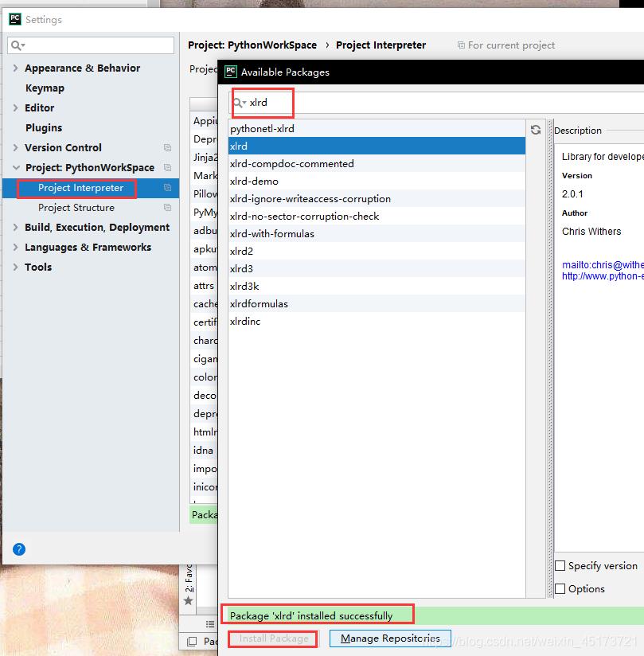The image size is (644, 656).
Task: Select the xlrd-demo package
Action: [377, 182]
